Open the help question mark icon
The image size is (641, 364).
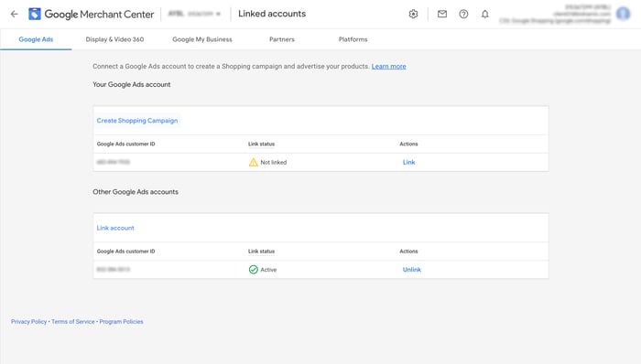(463, 14)
